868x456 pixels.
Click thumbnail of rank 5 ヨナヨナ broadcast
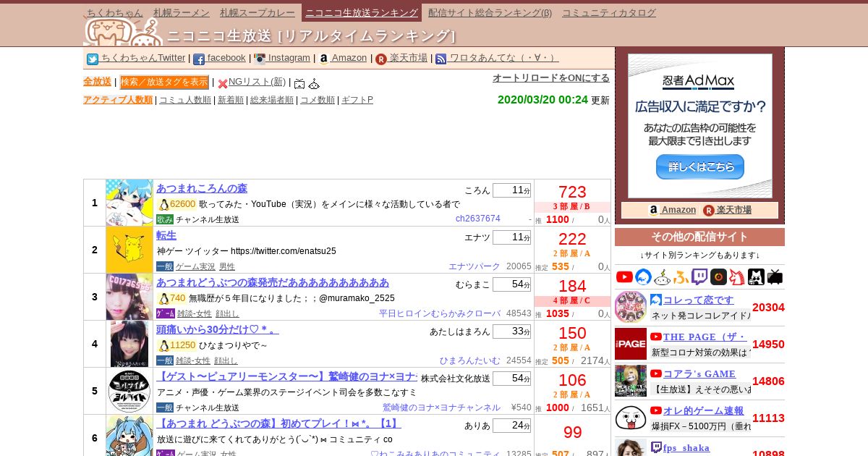[129, 391]
